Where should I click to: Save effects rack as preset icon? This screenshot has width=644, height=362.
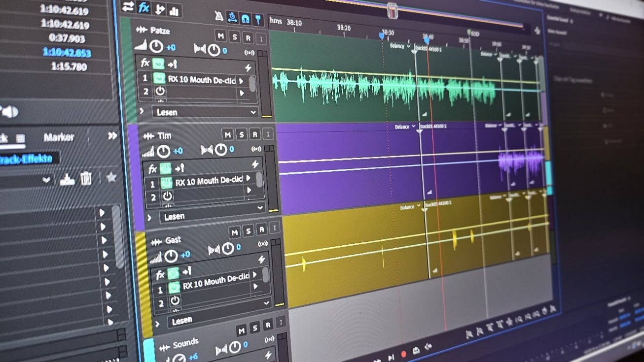(67, 179)
